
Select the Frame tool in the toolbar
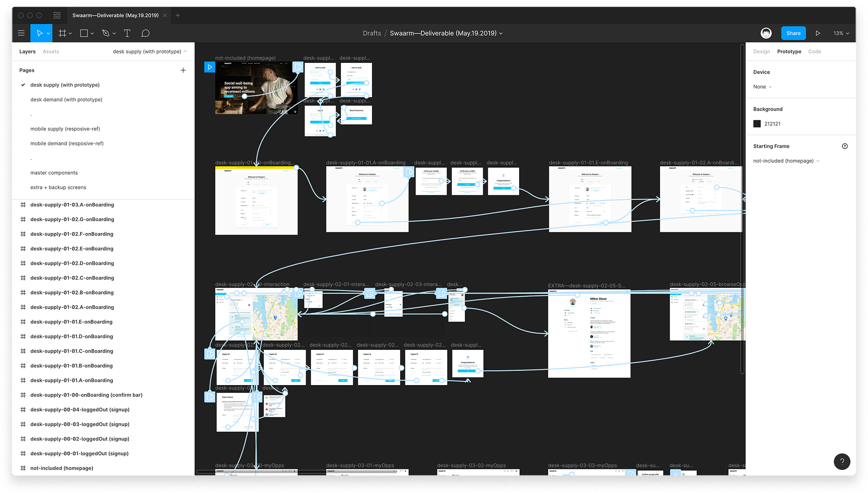62,33
